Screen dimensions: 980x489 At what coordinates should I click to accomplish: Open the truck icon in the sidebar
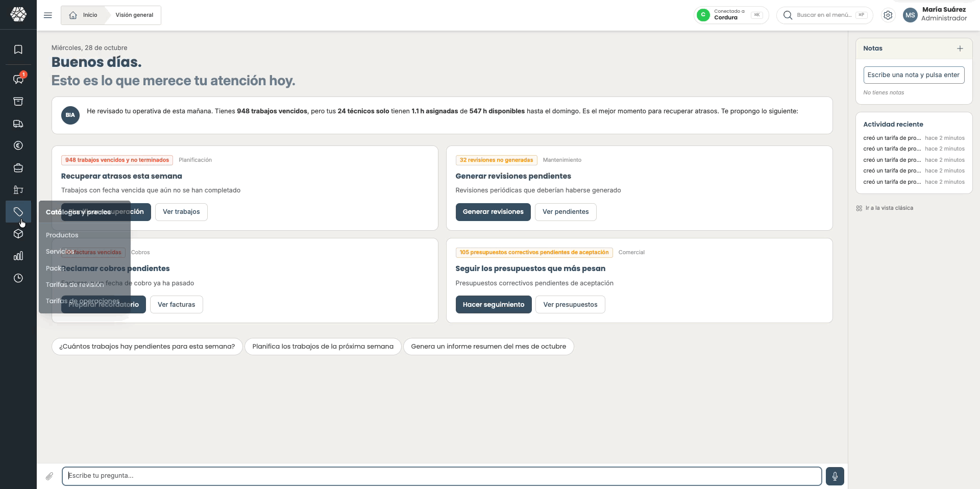(18, 124)
